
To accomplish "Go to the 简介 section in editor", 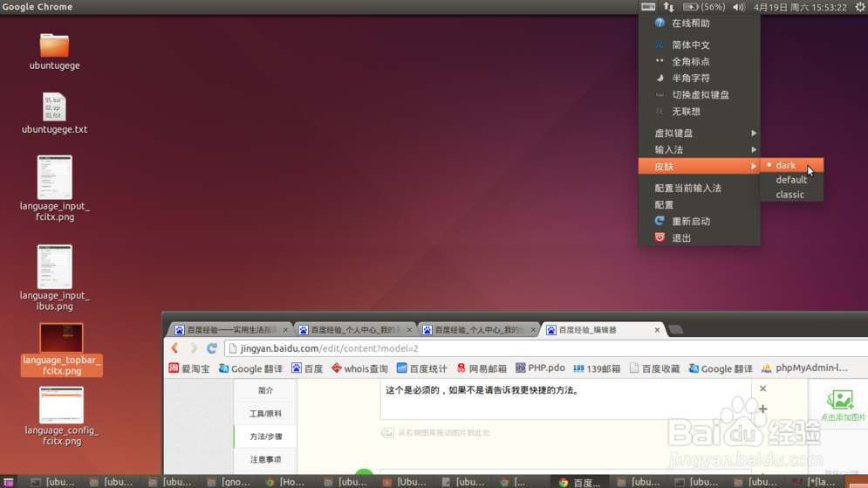I will (x=266, y=390).
